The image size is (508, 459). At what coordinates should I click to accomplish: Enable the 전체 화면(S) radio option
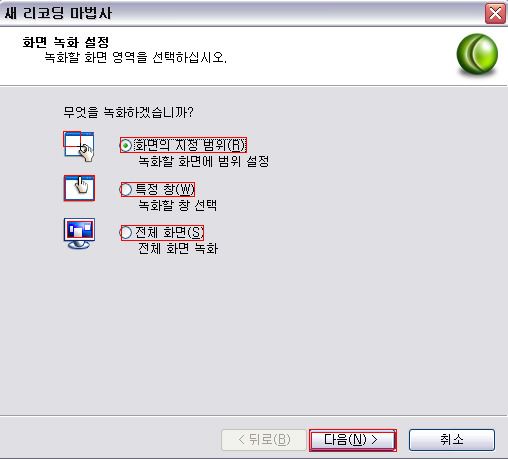point(162,232)
